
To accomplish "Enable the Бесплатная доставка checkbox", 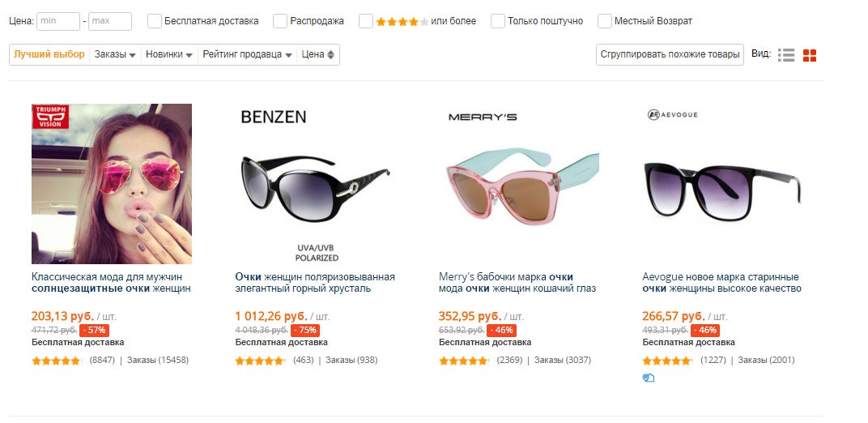I will pyautogui.click(x=155, y=21).
